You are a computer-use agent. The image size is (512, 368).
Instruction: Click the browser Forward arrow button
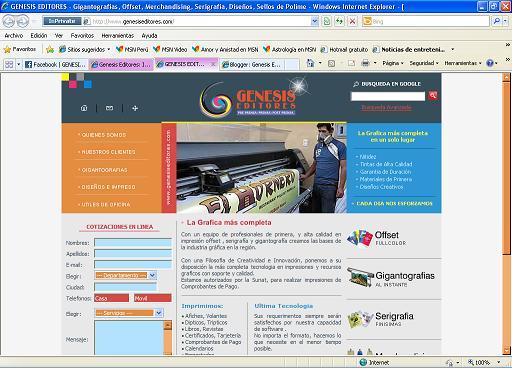point(23,21)
